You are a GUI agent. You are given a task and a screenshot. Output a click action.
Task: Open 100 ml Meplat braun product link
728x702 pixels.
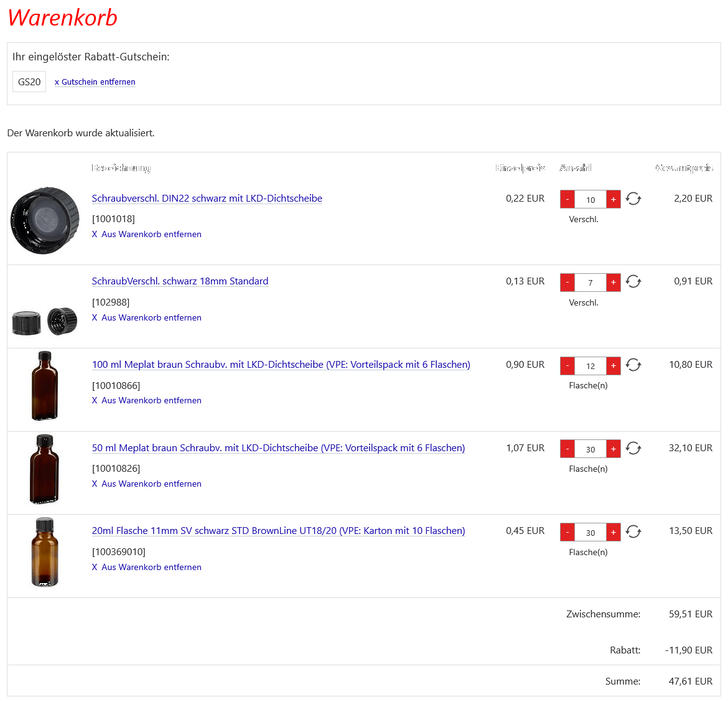(x=281, y=365)
